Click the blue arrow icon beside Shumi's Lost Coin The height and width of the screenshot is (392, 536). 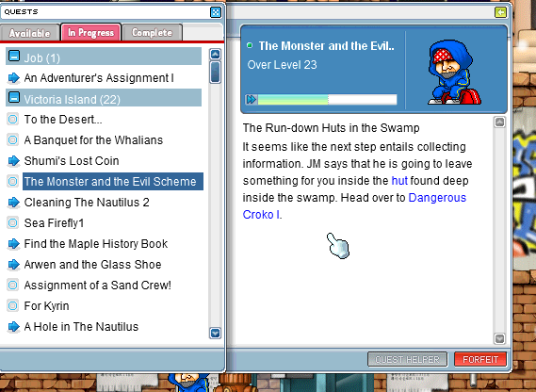coord(13,161)
